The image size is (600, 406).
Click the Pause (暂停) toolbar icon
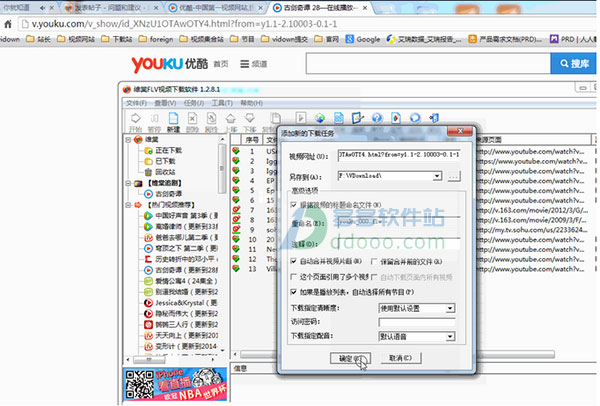(x=154, y=118)
